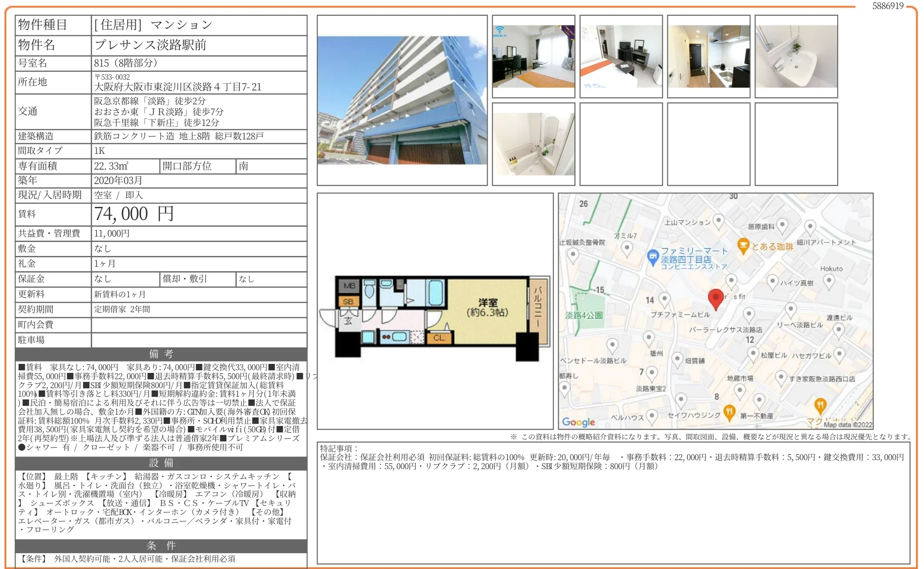Open the kitchen and entrance photo

coord(708,56)
